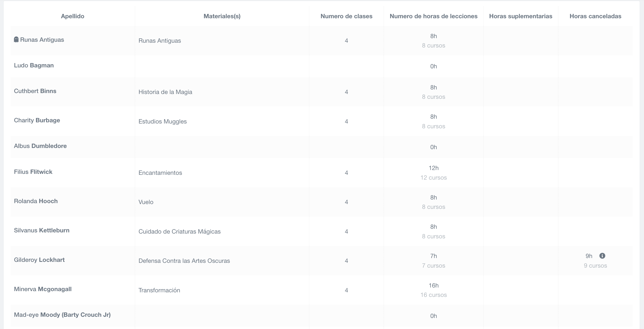
Task: Click on Silvanus Kettleburn's name
Action: click(42, 230)
